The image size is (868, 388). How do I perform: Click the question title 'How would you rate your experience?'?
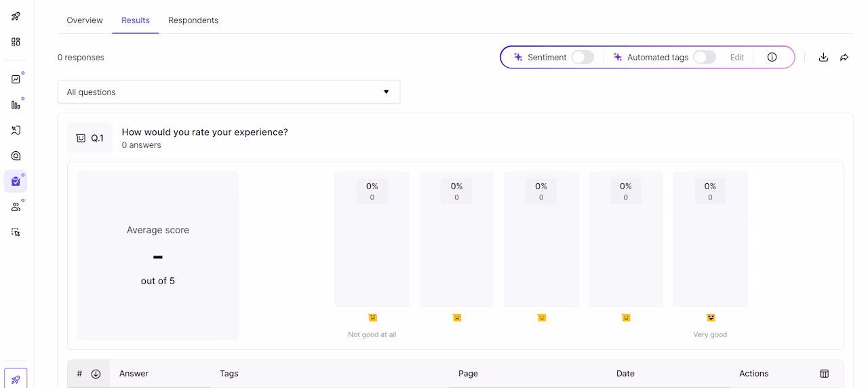click(205, 132)
